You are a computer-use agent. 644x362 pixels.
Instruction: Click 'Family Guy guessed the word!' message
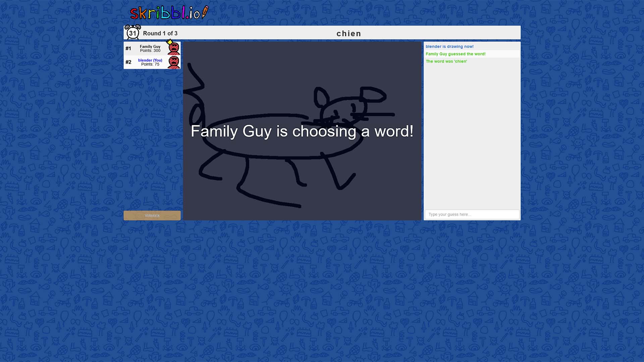(x=455, y=54)
